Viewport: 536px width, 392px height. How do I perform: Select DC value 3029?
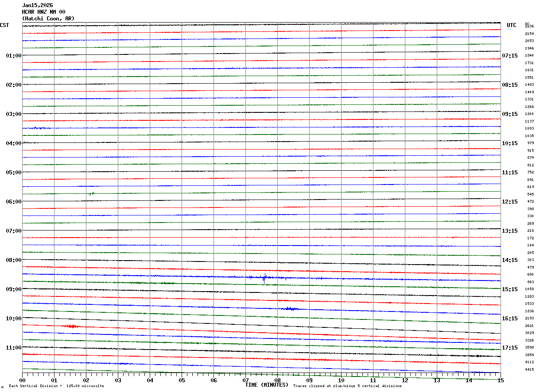point(529,333)
